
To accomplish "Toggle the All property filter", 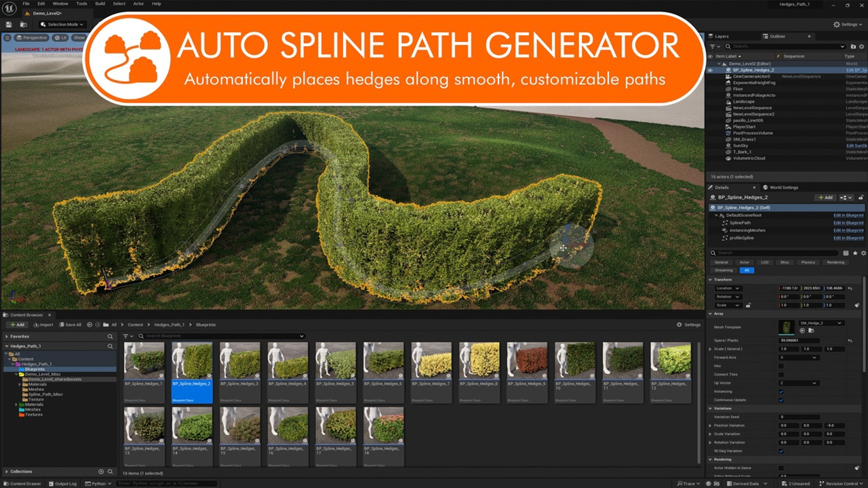I will point(747,270).
